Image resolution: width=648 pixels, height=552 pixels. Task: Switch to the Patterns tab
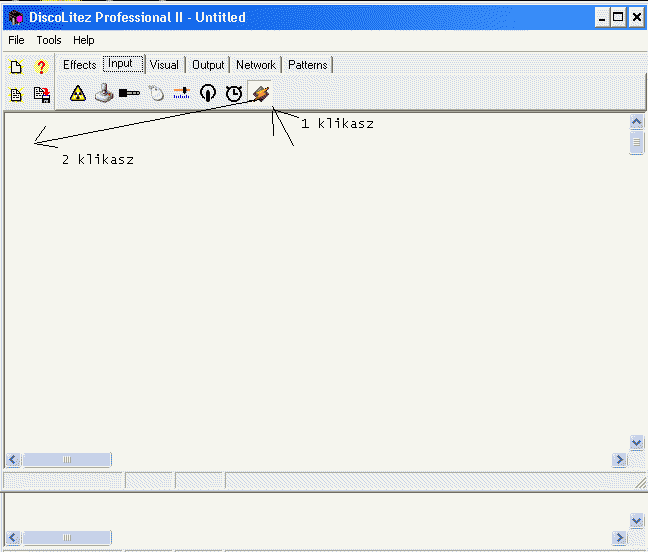pyautogui.click(x=308, y=65)
